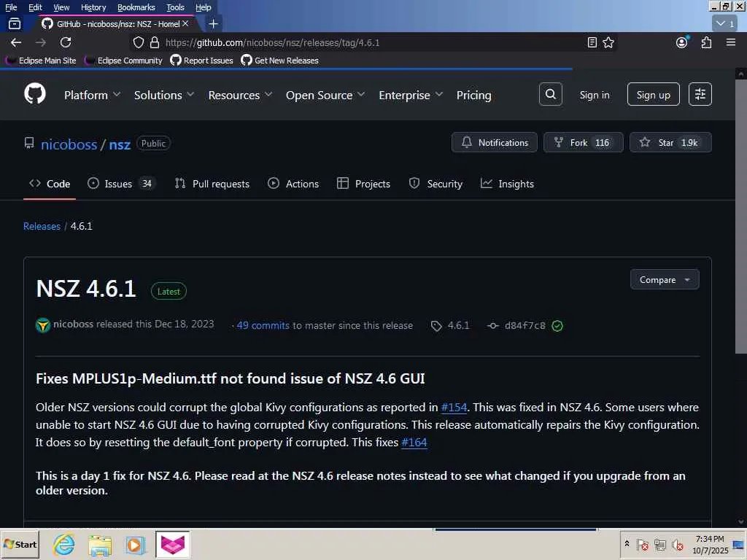Open the Bookmarks menu
Screen dimensions: 747x560
[x=136, y=7]
